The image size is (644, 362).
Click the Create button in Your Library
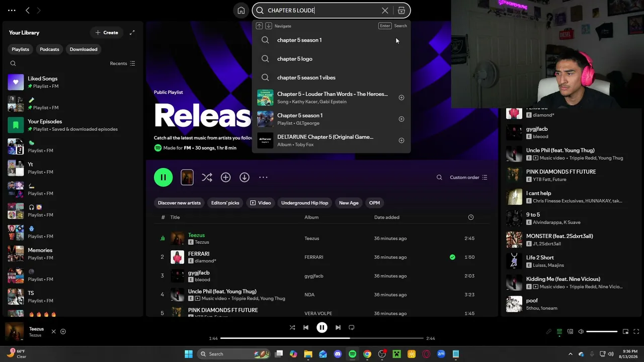pyautogui.click(x=107, y=33)
